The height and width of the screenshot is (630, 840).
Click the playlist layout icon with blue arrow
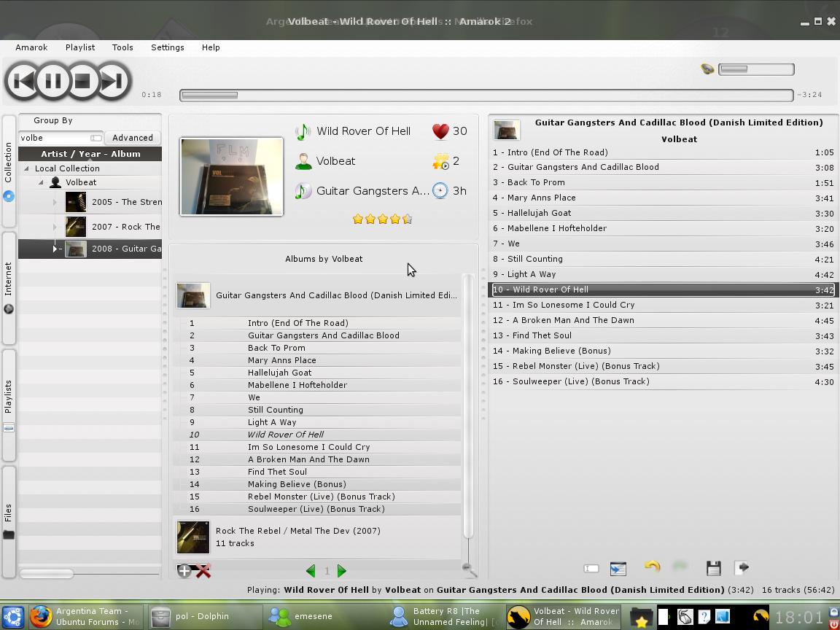[x=618, y=569]
